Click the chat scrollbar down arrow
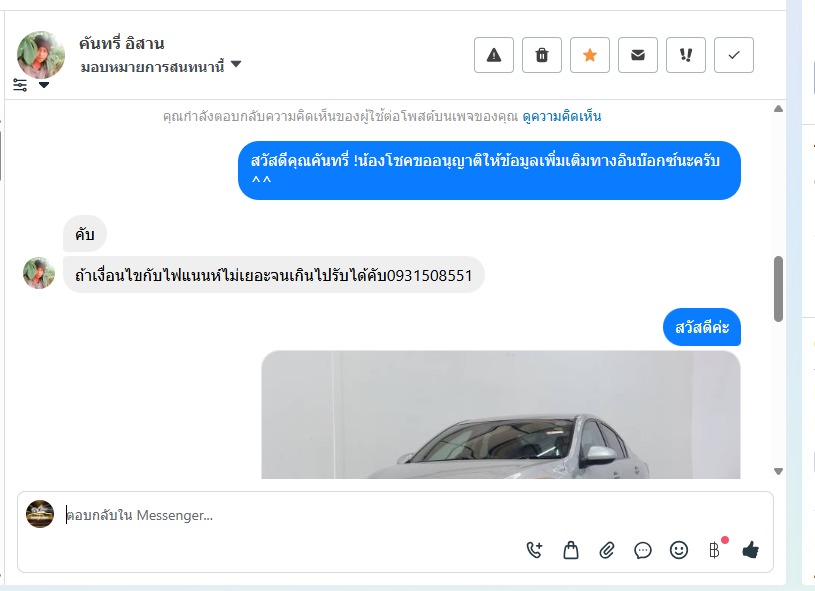The height and width of the screenshot is (591, 815). [778, 471]
